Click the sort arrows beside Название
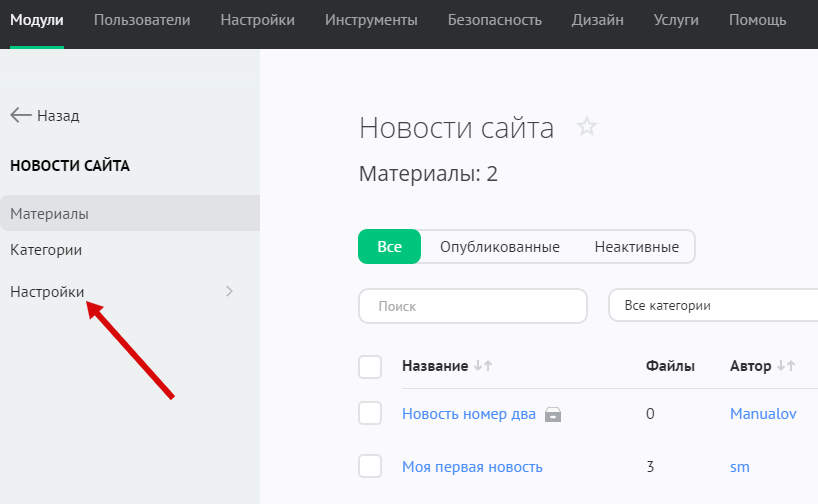818x504 pixels. (x=483, y=367)
